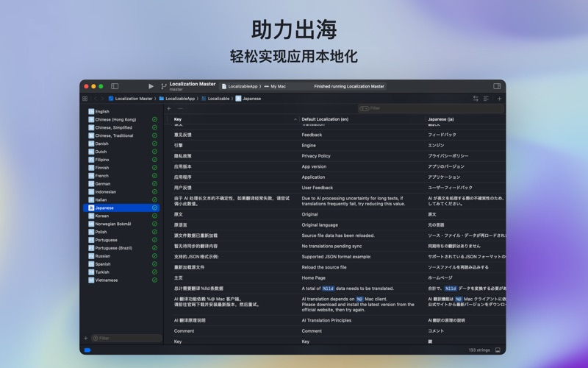588x368 pixels.
Task: Click the strings Filter field
Action: pos(431,108)
